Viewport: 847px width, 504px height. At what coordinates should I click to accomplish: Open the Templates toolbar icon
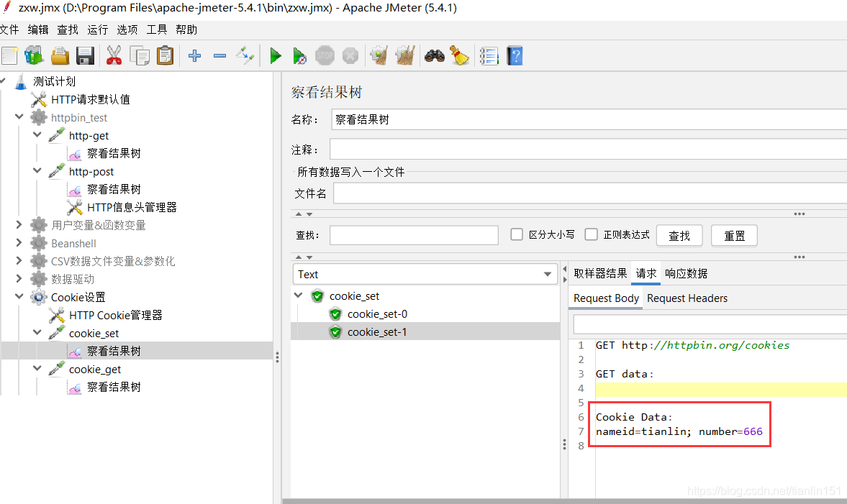[x=34, y=55]
